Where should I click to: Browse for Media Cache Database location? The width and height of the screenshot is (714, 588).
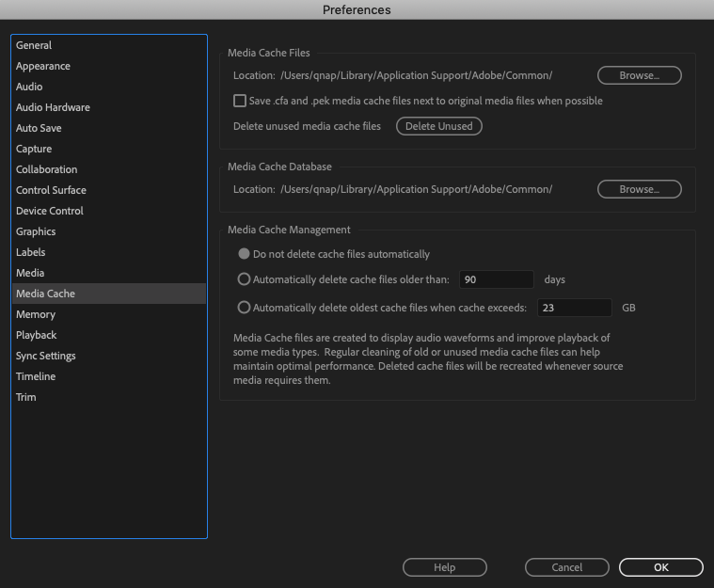(640, 189)
